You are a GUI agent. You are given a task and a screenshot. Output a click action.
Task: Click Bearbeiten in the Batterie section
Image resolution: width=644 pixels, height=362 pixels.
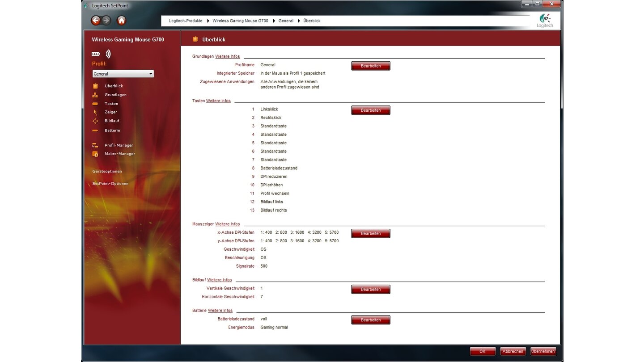[371, 320]
